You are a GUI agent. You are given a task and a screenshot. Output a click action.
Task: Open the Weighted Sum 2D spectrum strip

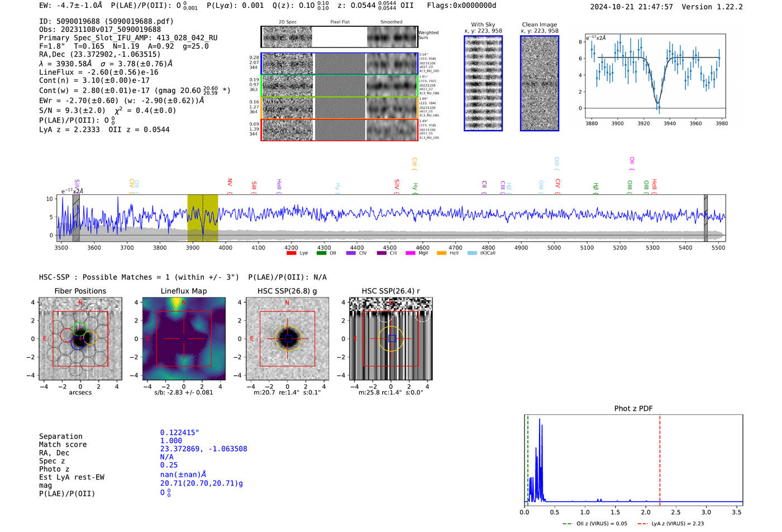(x=339, y=37)
